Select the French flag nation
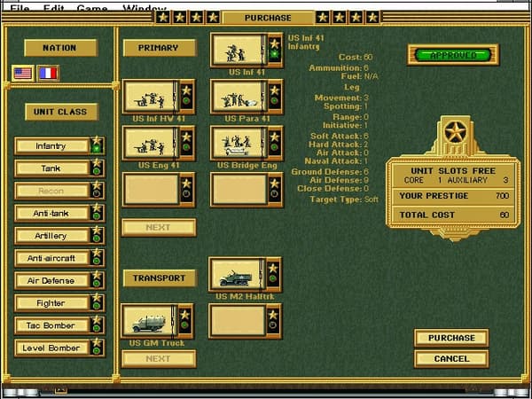 [x=48, y=74]
